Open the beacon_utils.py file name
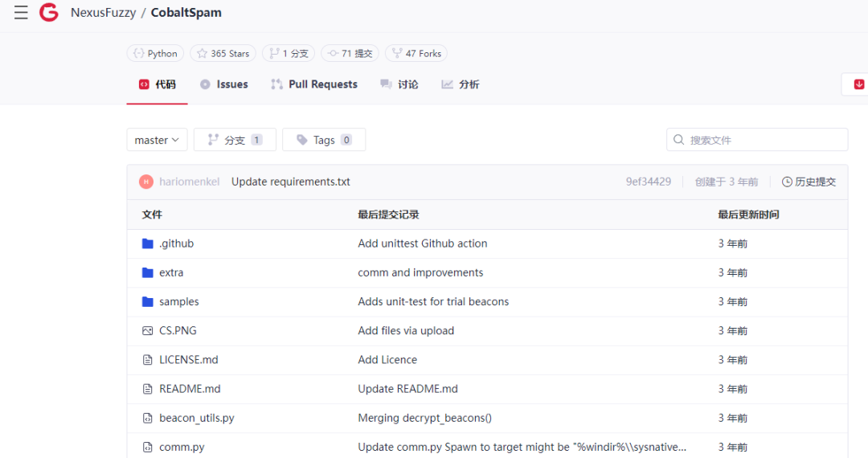Image resolution: width=868 pixels, height=458 pixels. 197,418
